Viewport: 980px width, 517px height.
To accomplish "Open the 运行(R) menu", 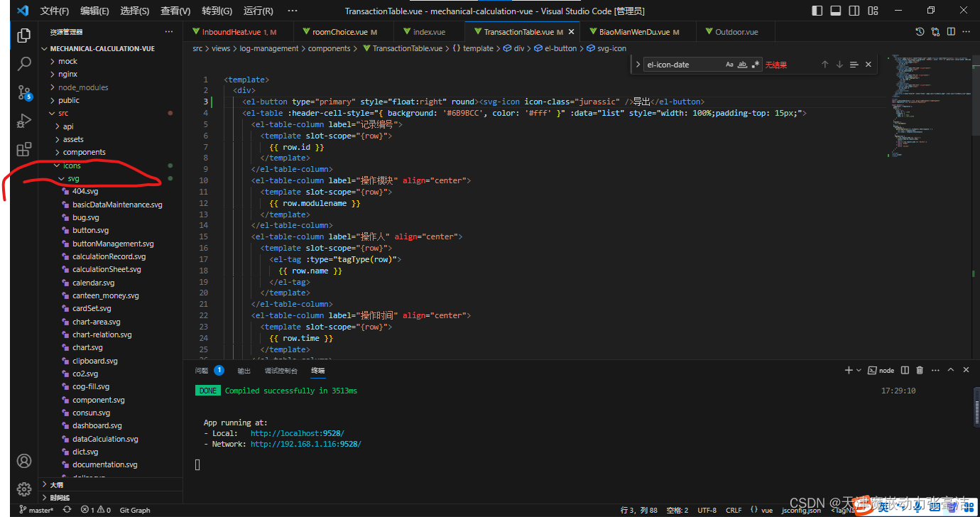I will (x=258, y=11).
